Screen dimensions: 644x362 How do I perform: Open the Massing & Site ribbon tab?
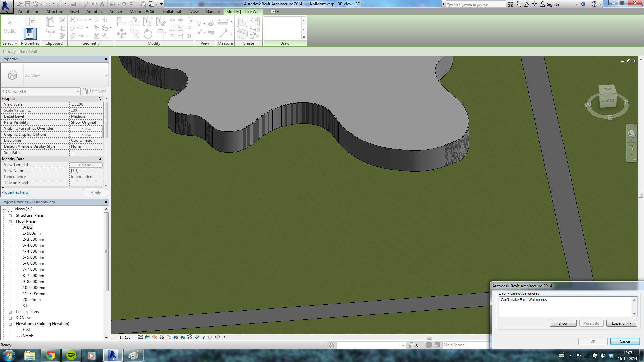pyautogui.click(x=143, y=12)
